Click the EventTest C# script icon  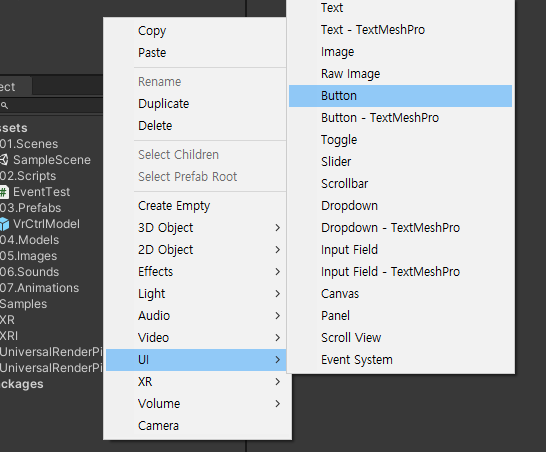click(x=4, y=192)
